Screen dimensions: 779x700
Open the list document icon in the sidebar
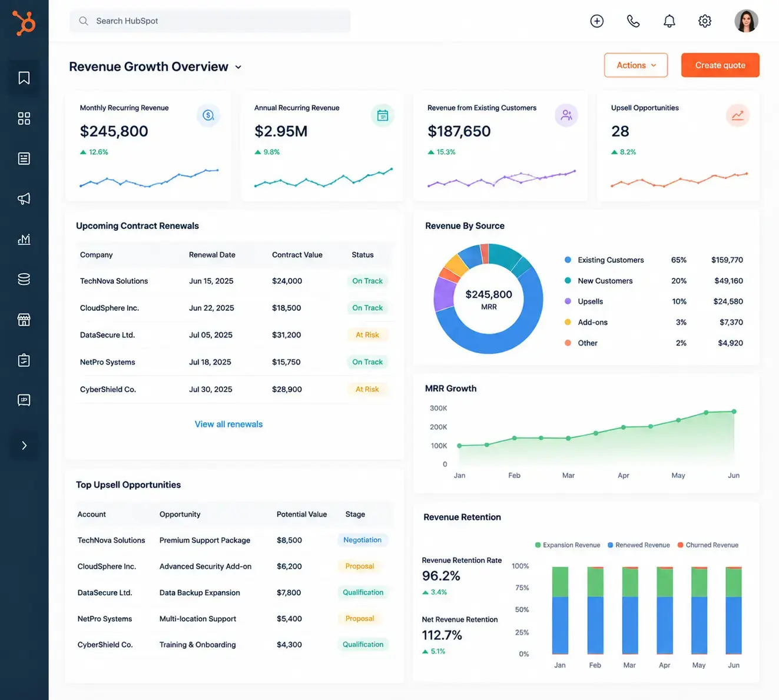(x=24, y=158)
